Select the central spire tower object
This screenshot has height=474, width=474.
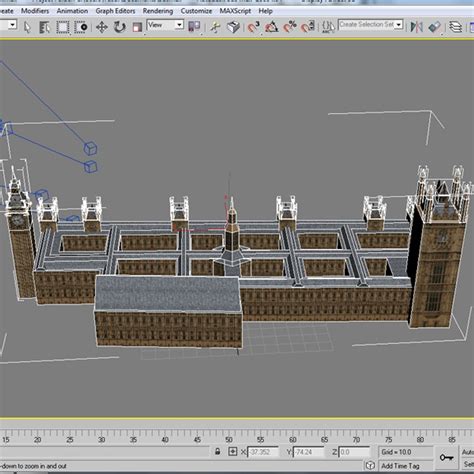coord(232,237)
